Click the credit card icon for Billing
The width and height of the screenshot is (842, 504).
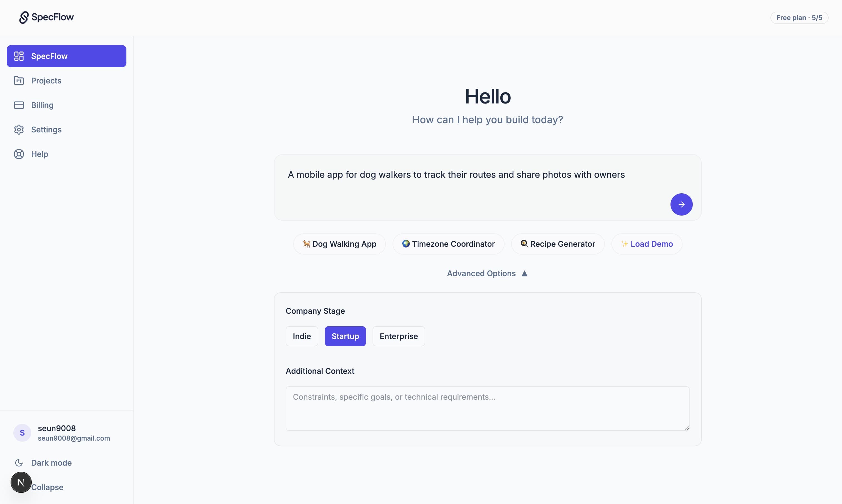[19, 105]
